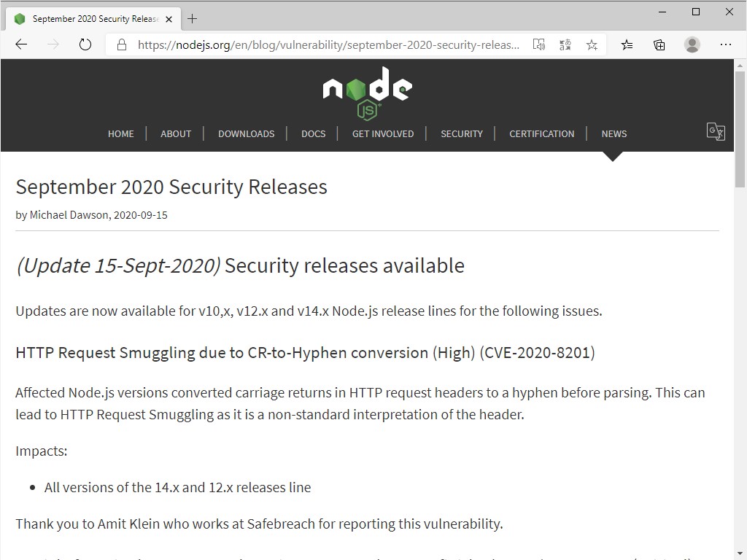Image resolution: width=747 pixels, height=560 pixels.
Task: Add this page to favorites
Action: point(592,44)
